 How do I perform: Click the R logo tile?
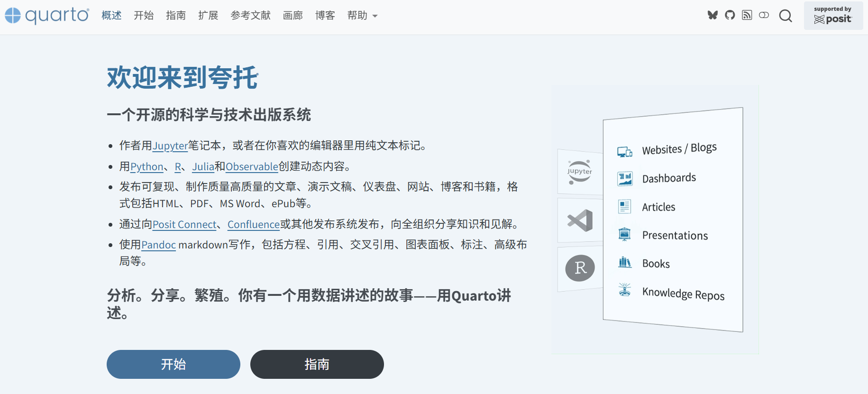[580, 268]
